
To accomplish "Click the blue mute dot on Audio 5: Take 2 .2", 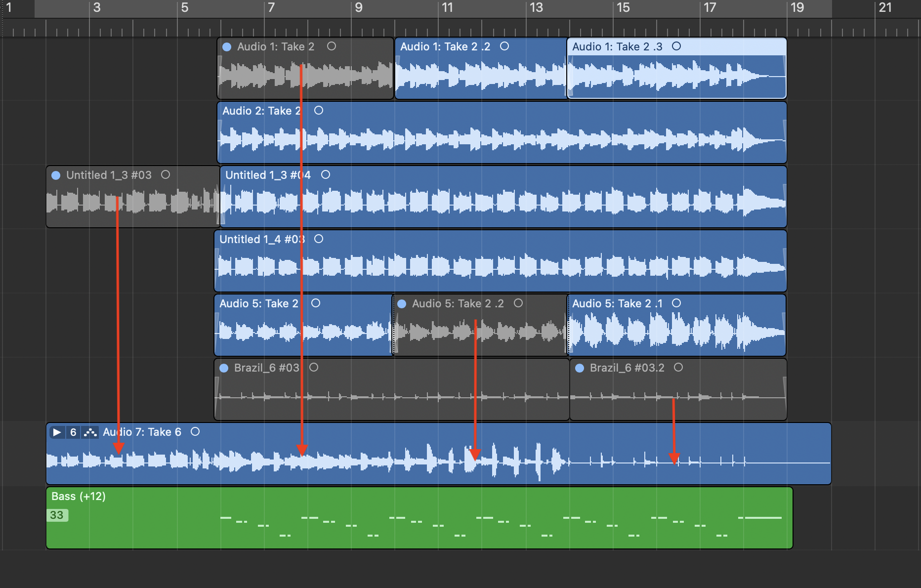I will point(402,304).
